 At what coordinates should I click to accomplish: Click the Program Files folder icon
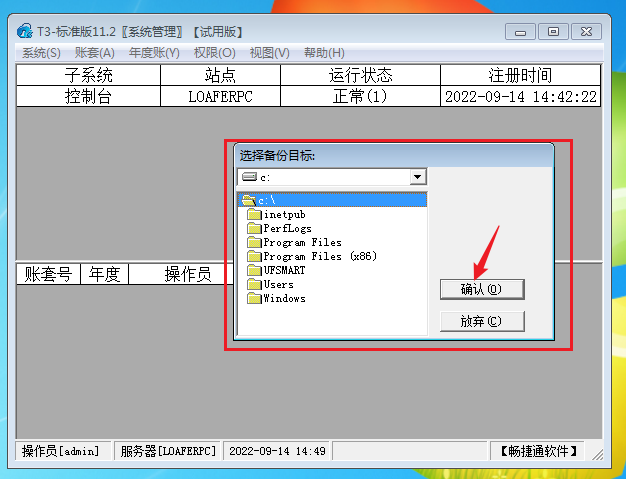point(254,242)
